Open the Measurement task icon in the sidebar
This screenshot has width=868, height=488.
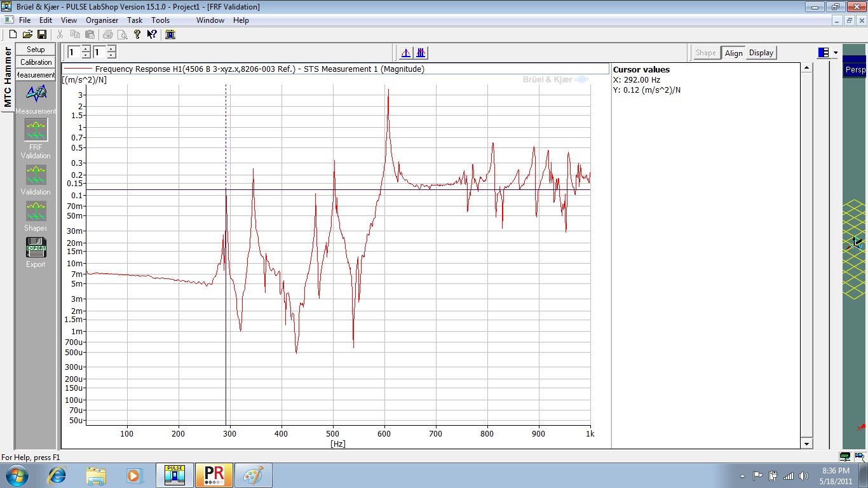point(36,94)
